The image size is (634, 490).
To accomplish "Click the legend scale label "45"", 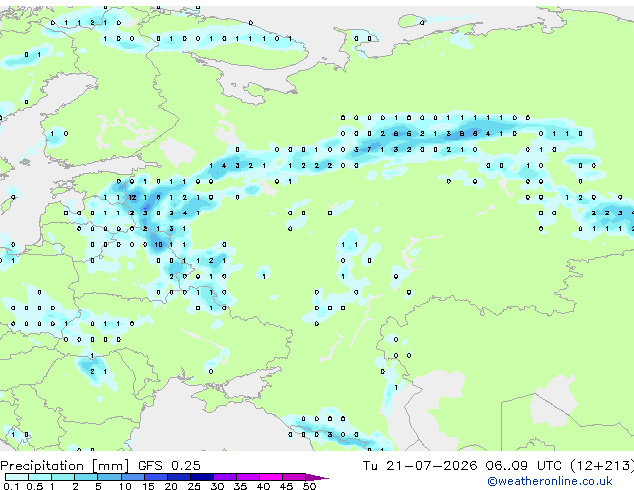I will [286, 486].
